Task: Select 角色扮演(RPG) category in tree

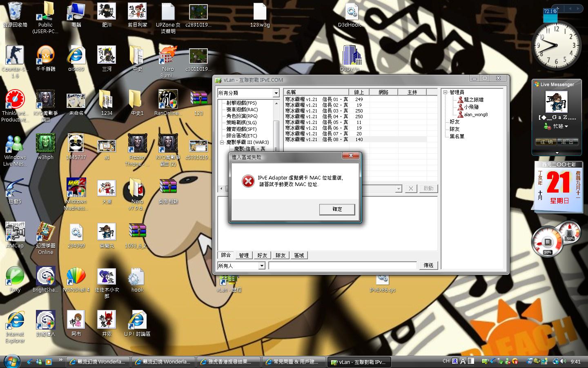Action: tap(242, 116)
